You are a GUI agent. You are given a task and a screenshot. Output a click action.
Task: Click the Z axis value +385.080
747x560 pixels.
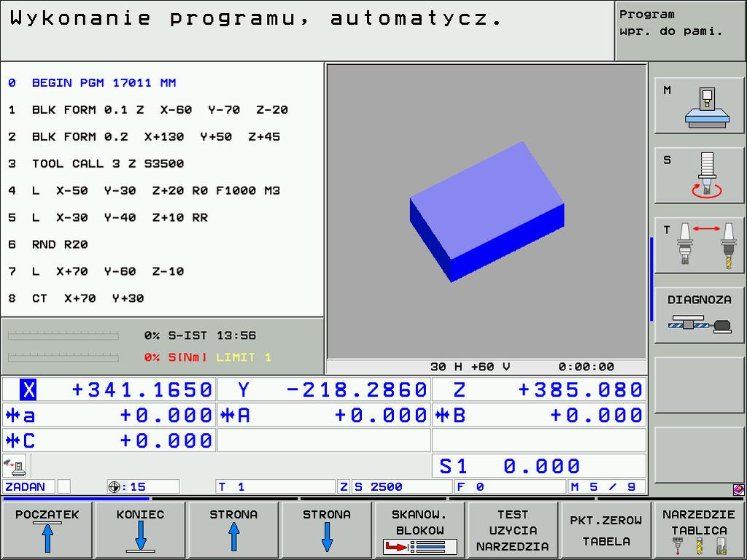coord(580,389)
